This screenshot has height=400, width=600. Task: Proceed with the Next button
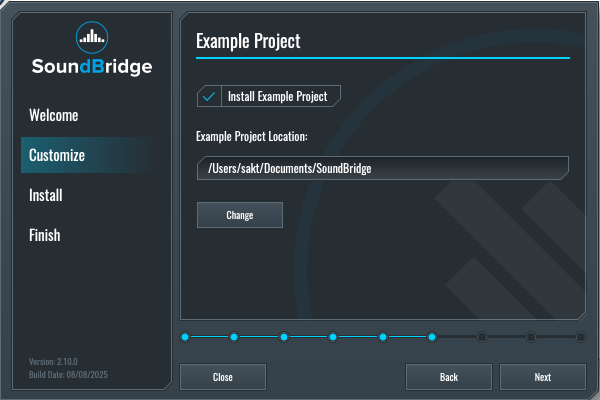543,377
